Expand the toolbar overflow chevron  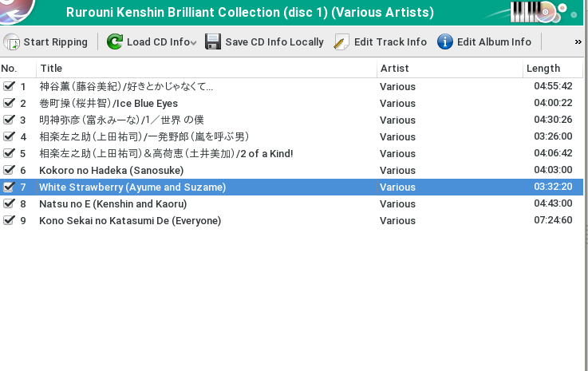[x=578, y=41]
